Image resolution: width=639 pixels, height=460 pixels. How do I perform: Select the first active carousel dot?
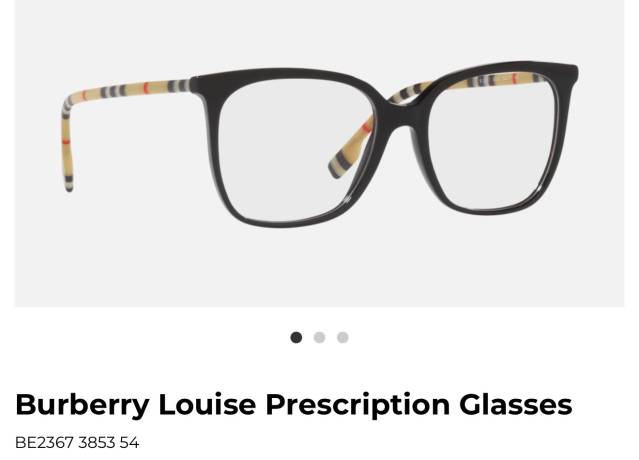coord(296,337)
